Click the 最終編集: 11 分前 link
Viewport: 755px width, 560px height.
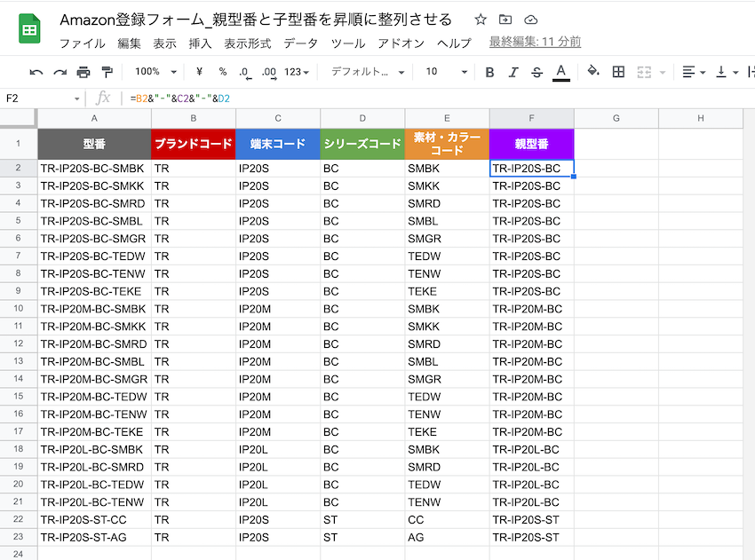[535, 42]
